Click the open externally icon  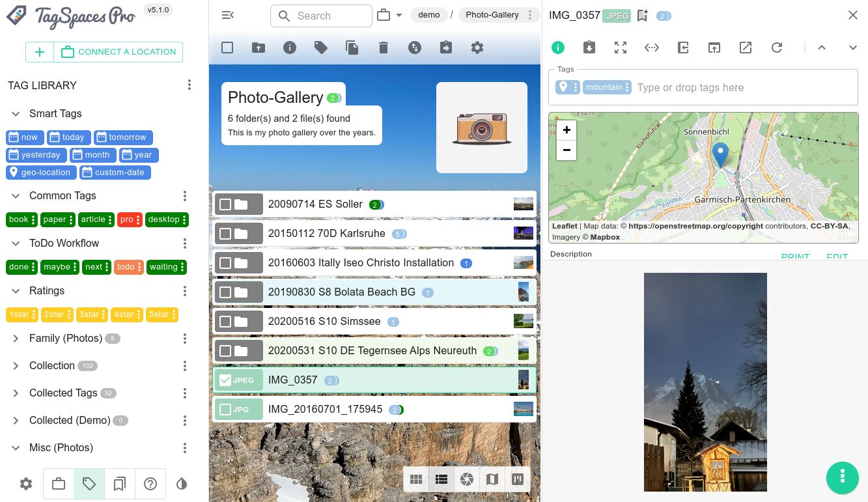tap(746, 48)
